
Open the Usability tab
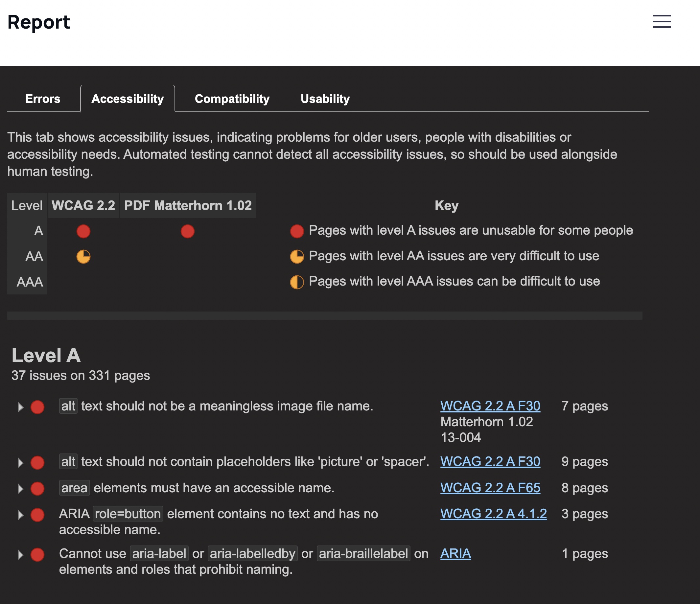pyautogui.click(x=325, y=99)
